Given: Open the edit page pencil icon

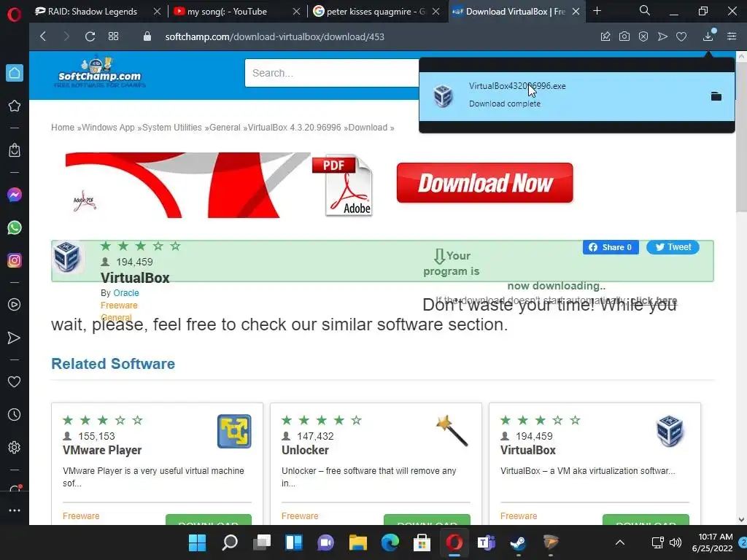Looking at the screenshot, I should click(605, 36).
